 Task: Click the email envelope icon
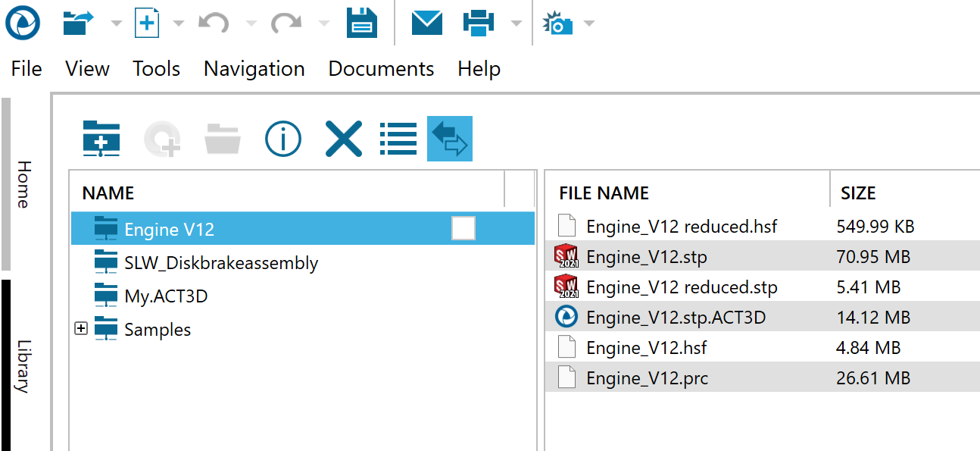[x=427, y=23]
